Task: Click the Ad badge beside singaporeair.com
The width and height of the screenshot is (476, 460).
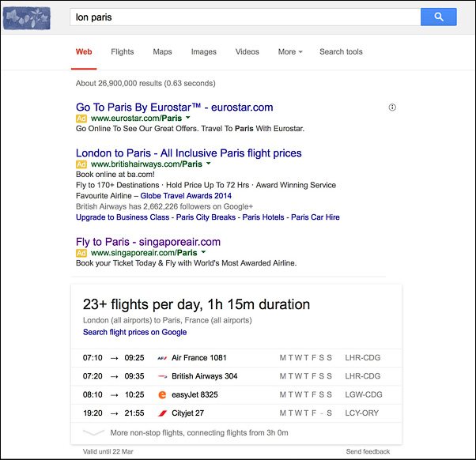Action: pos(81,253)
